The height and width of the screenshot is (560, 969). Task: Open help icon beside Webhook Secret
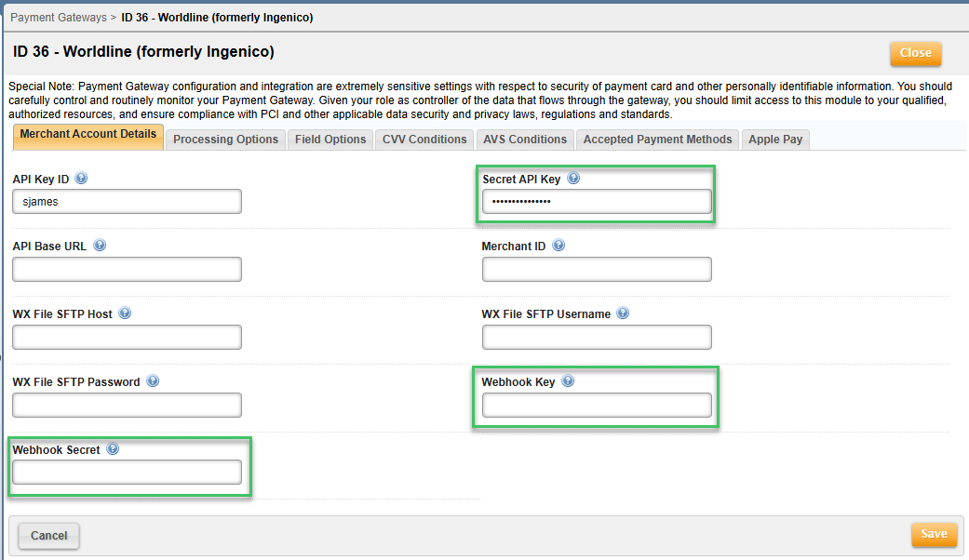click(113, 449)
